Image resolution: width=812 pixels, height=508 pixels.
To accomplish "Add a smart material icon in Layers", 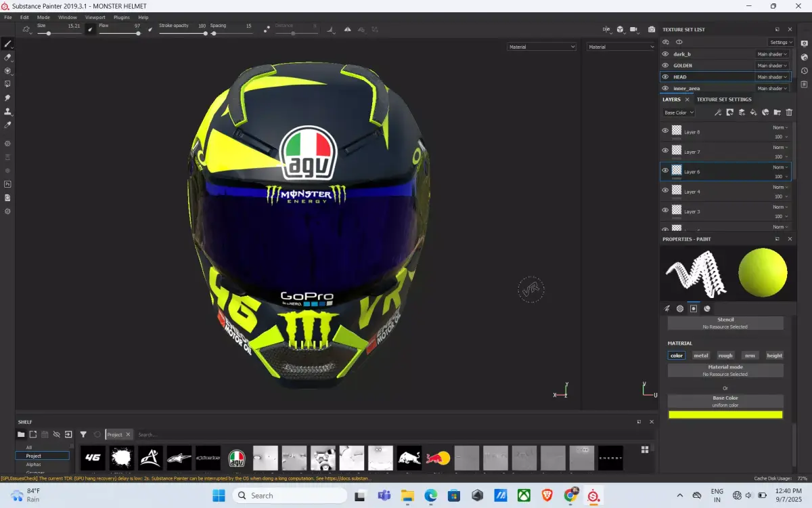I will pyautogui.click(x=765, y=112).
